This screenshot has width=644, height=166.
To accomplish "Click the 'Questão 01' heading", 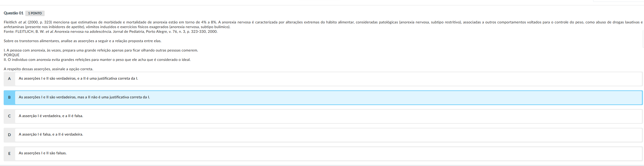I will click(x=14, y=13).
